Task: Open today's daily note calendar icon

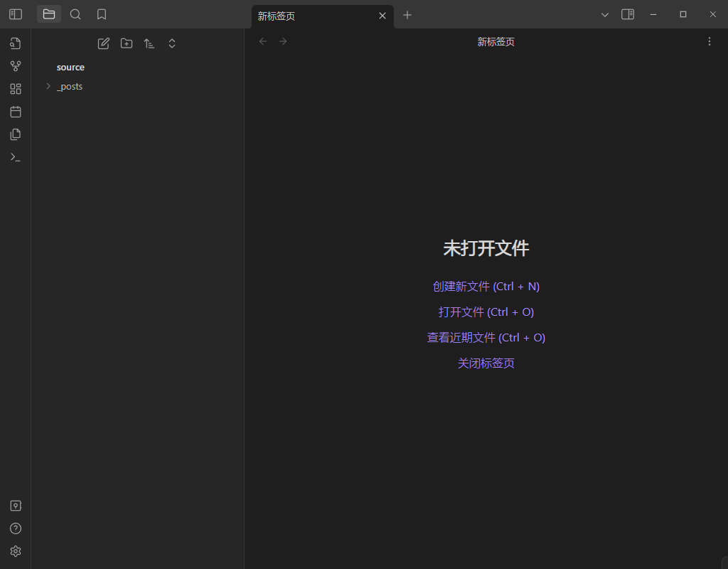Action: click(x=16, y=112)
